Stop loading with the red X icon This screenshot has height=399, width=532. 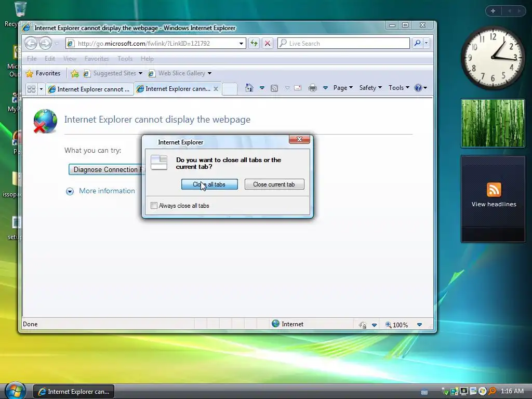268,44
